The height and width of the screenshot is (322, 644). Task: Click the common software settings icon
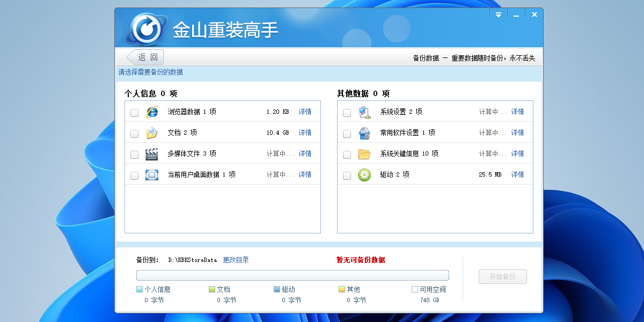364,133
